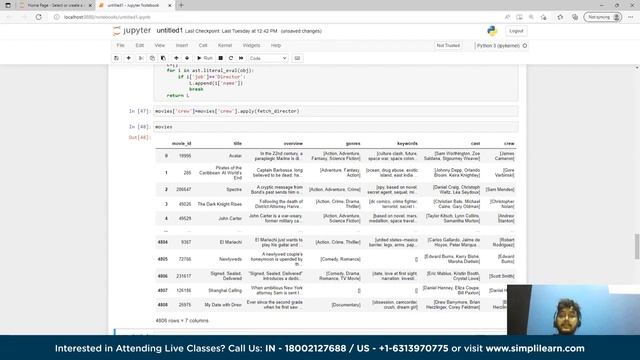The height and width of the screenshot is (360, 640).
Task: Restart the kernel icon
Action: [x=231, y=58]
